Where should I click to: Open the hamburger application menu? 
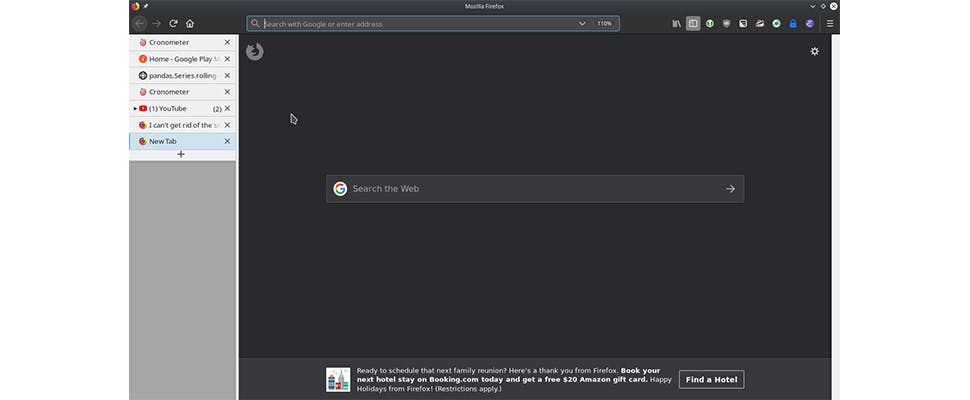coord(830,23)
